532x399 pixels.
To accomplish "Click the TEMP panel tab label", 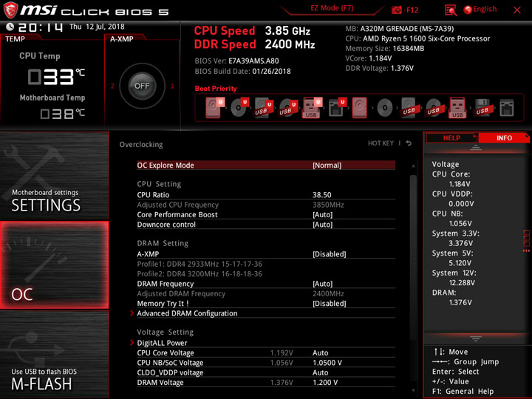I will point(15,39).
